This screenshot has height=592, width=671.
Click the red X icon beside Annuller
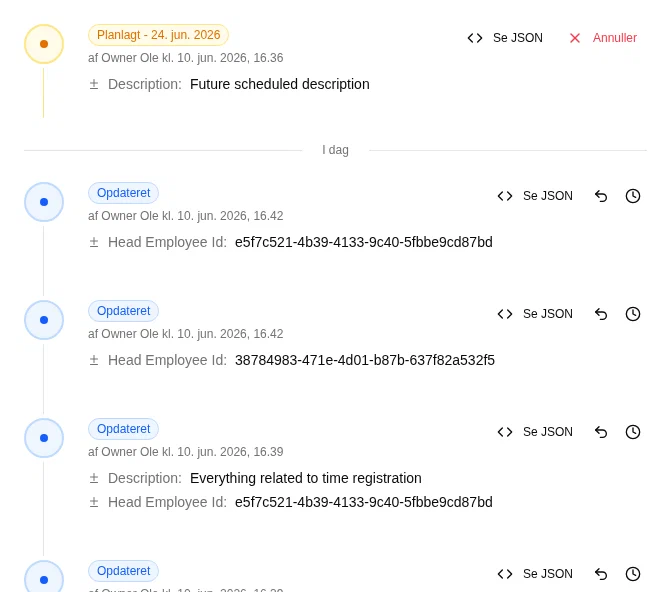click(575, 38)
